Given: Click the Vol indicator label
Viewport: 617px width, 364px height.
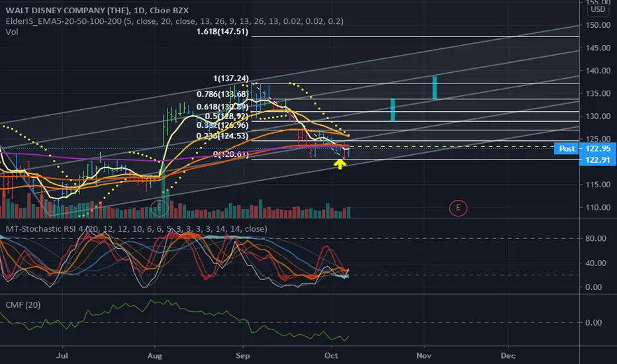Looking at the screenshot, I should (x=12, y=32).
